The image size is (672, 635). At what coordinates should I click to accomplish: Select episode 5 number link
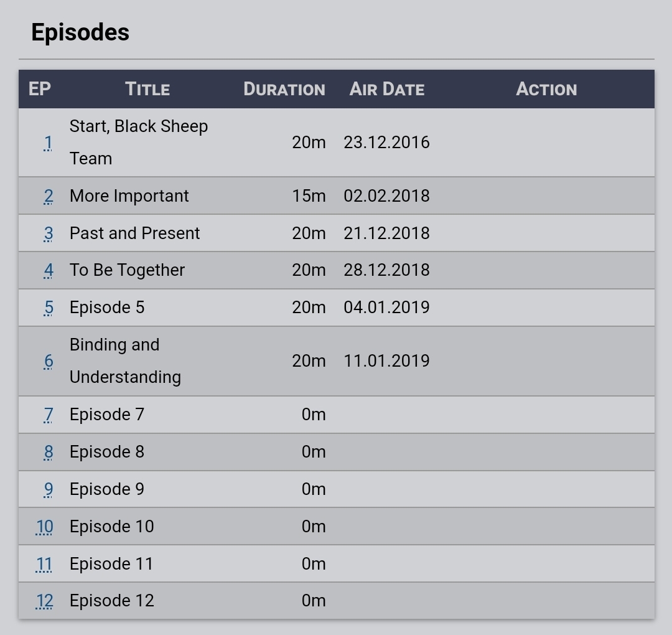coord(48,308)
